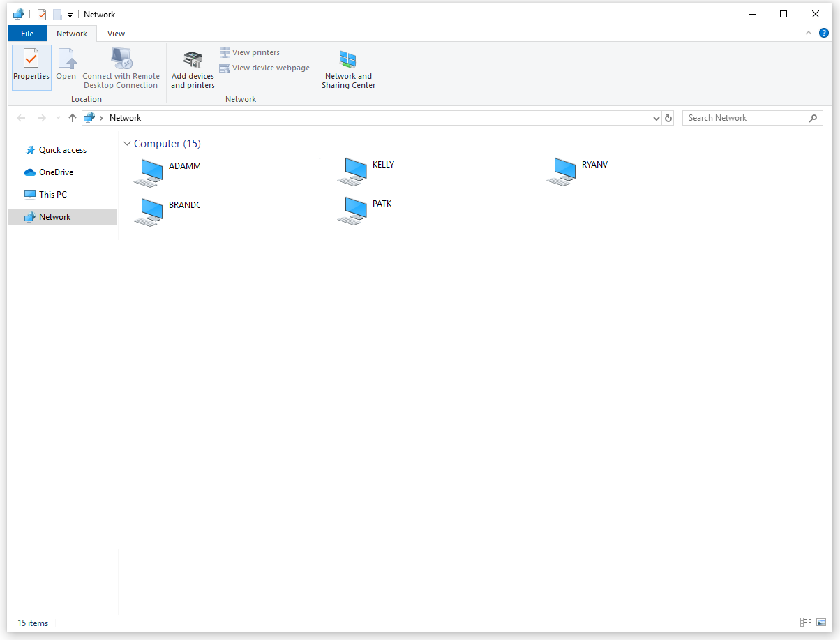Switch to the Network ribbon tab

tap(72, 34)
